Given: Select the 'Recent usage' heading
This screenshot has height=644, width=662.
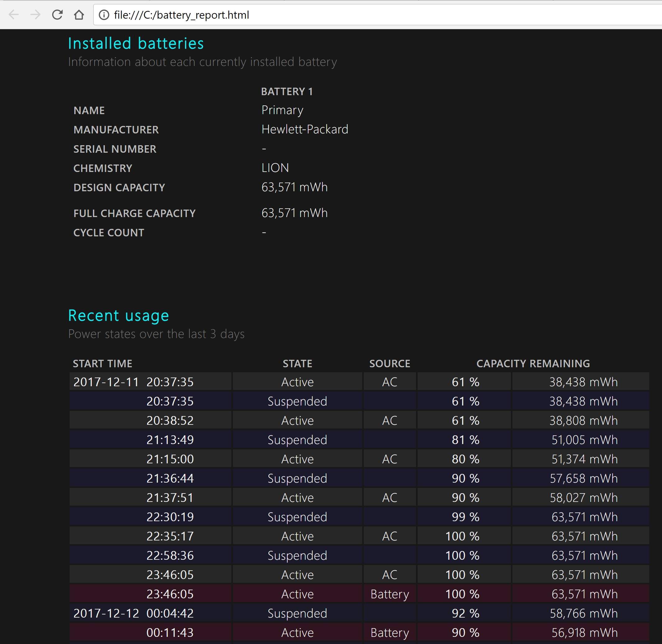Looking at the screenshot, I should pyautogui.click(x=118, y=315).
